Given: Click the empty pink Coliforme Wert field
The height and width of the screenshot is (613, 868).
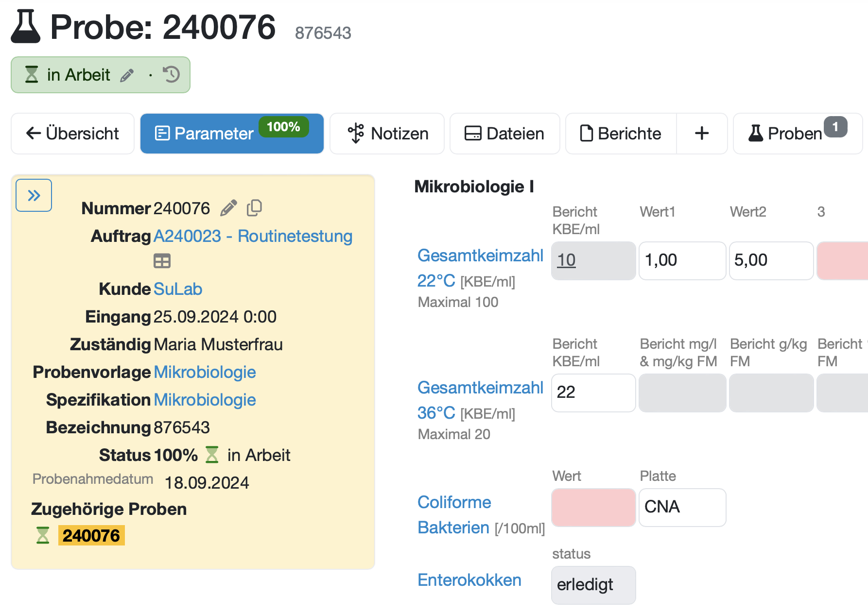Looking at the screenshot, I should tap(593, 507).
